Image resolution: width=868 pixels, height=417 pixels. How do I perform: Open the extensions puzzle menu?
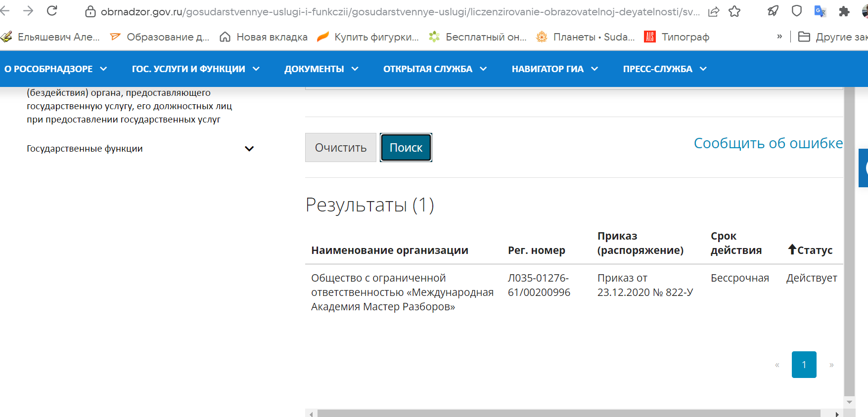click(x=844, y=11)
